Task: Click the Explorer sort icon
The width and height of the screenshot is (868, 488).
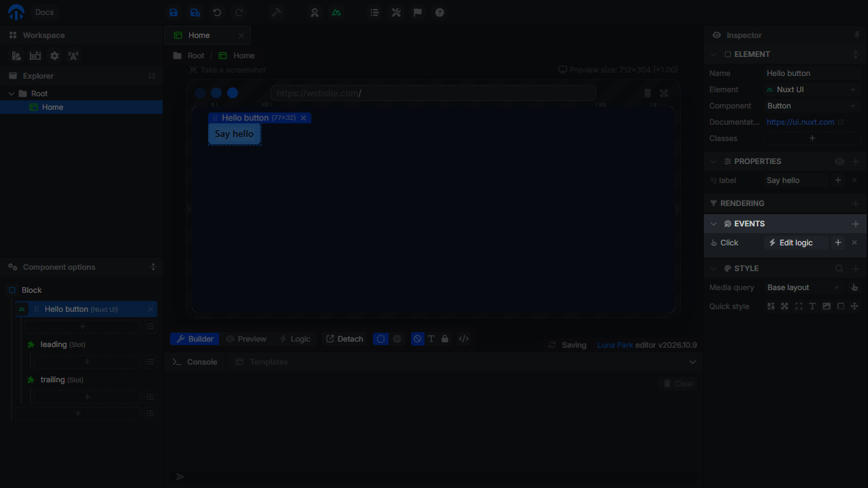Action: click(x=152, y=76)
